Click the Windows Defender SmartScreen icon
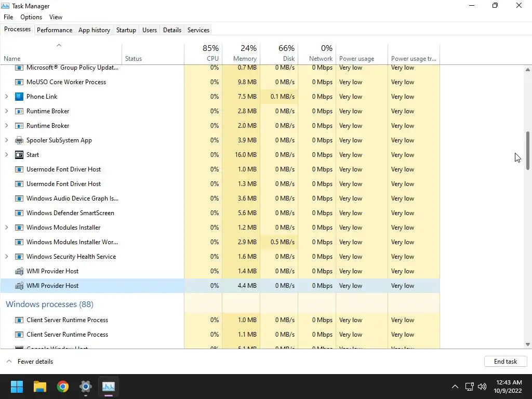 click(x=19, y=213)
